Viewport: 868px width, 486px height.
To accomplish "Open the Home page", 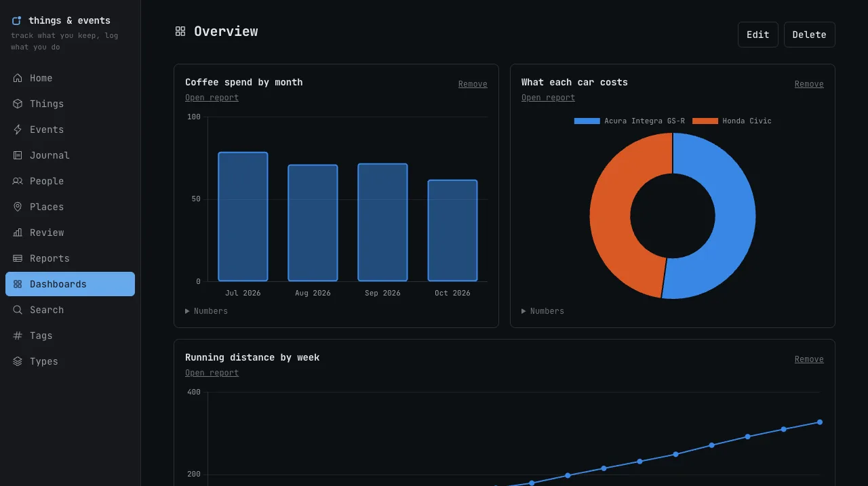I will point(70,78).
